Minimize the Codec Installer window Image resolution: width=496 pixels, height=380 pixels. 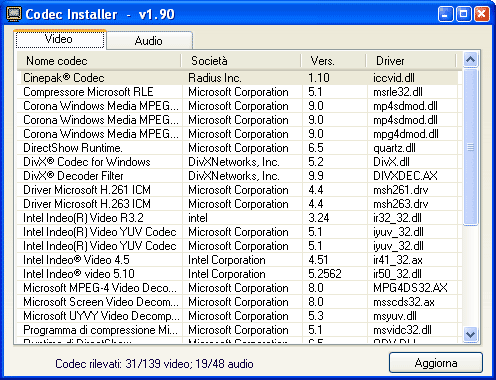click(445, 14)
